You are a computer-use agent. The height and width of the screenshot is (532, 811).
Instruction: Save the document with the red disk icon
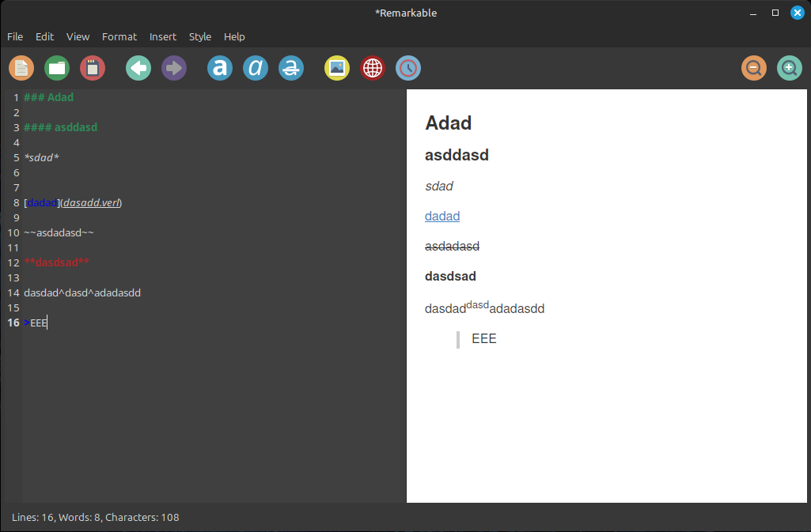pyautogui.click(x=93, y=68)
